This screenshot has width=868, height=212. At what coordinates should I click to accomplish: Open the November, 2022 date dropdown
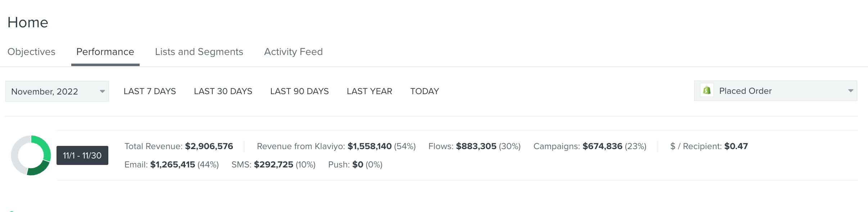click(x=57, y=91)
